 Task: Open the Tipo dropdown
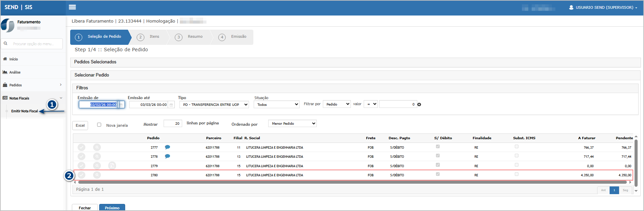pos(214,104)
